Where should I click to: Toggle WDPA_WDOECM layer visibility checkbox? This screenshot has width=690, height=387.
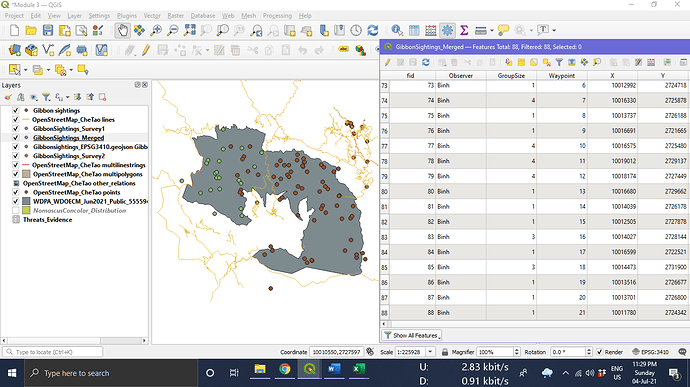(16, 202)
